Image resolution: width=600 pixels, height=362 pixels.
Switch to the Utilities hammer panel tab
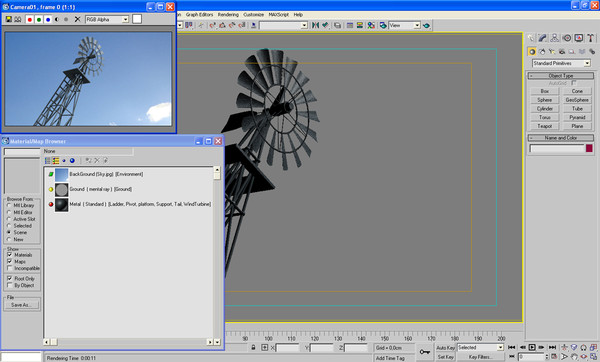590,38
